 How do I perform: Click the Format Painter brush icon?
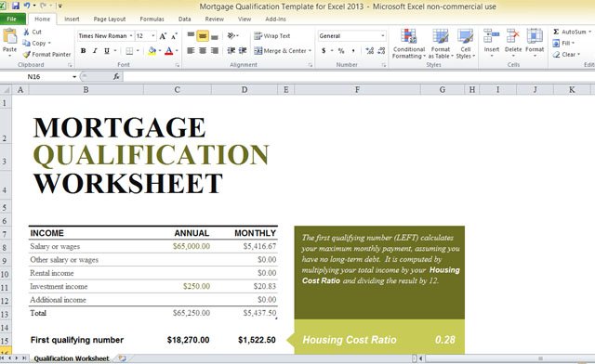pyautogui.click(x=26, y=55)
